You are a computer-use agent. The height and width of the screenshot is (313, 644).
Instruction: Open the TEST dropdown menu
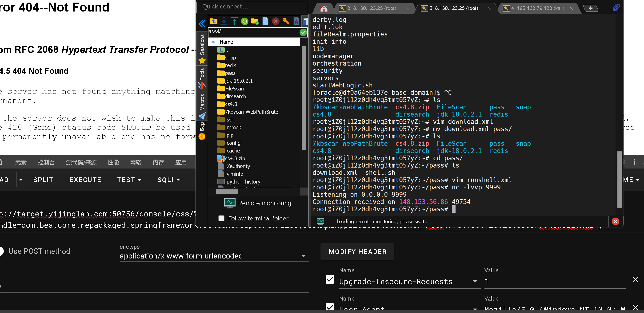pyautogui.click(x=129, y=180)
